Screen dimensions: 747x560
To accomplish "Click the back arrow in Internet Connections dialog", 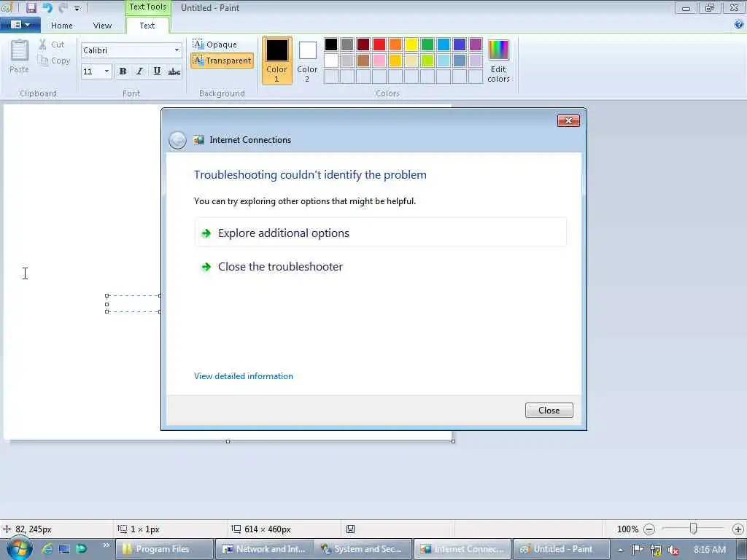I will tap(178, 140).
